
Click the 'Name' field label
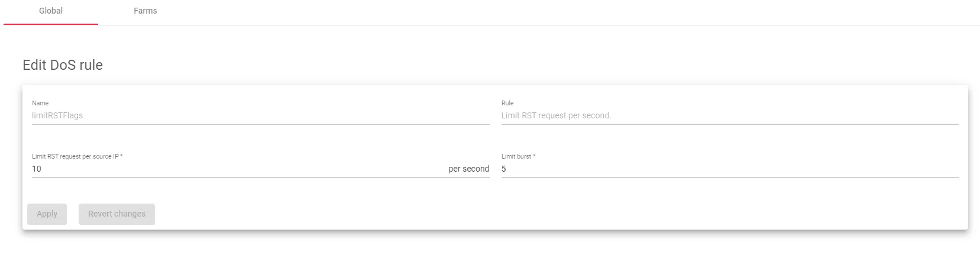coord(40,103)
